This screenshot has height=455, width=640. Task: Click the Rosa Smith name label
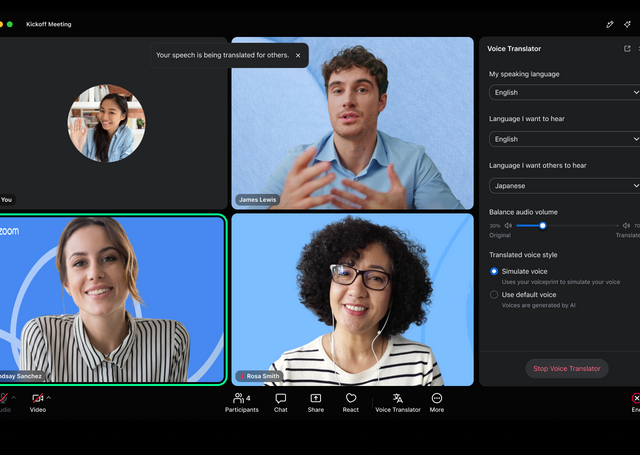coord(260,376)
